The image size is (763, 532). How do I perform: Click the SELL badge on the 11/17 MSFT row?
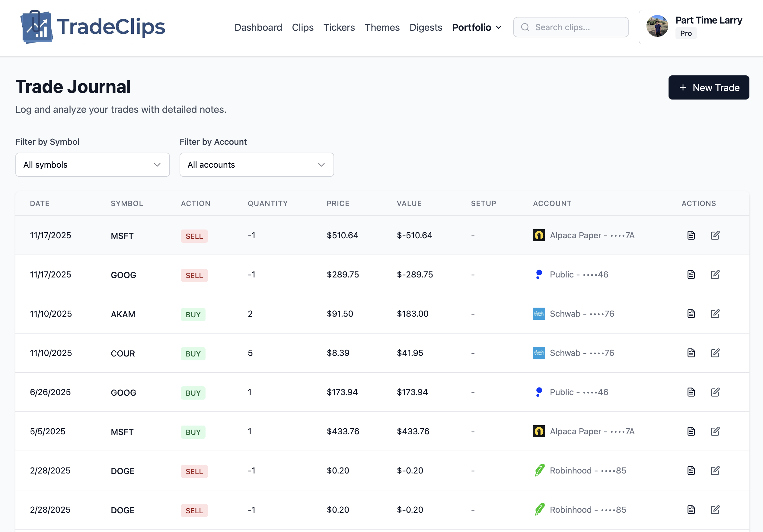(194, 236)
